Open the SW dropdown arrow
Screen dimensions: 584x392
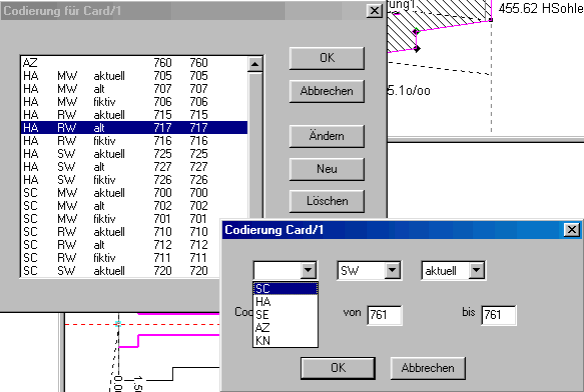(392, 271)
